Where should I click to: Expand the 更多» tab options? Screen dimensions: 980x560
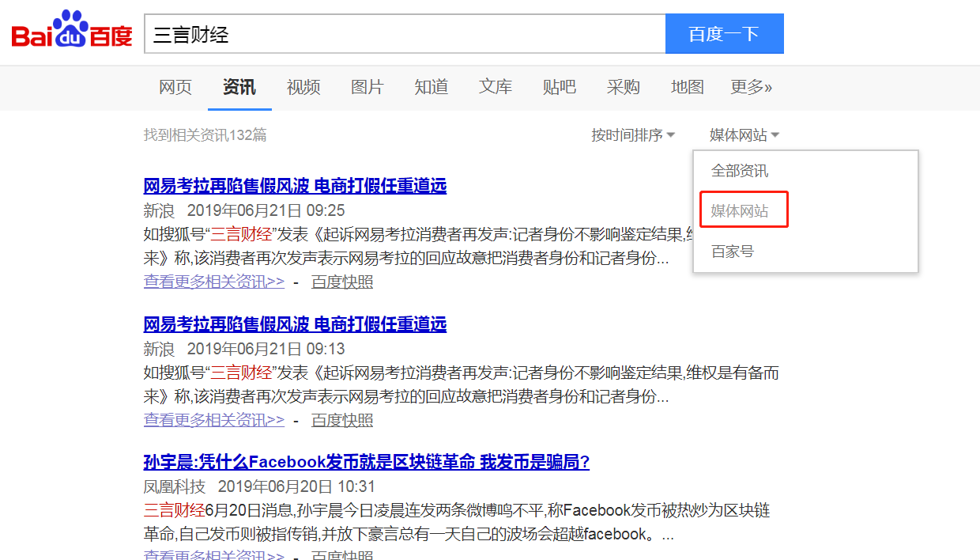pos(752,87)
